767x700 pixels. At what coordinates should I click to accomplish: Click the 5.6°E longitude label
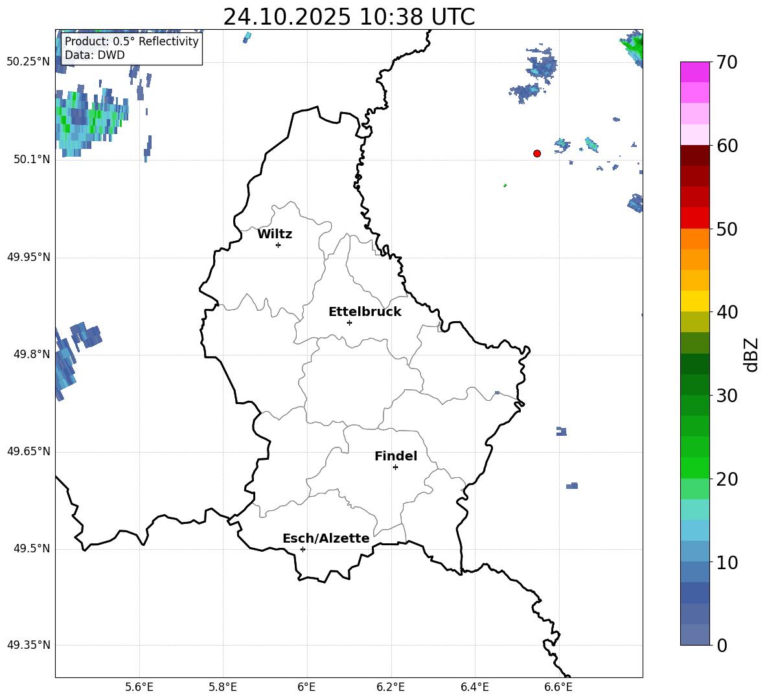[139, 687]
